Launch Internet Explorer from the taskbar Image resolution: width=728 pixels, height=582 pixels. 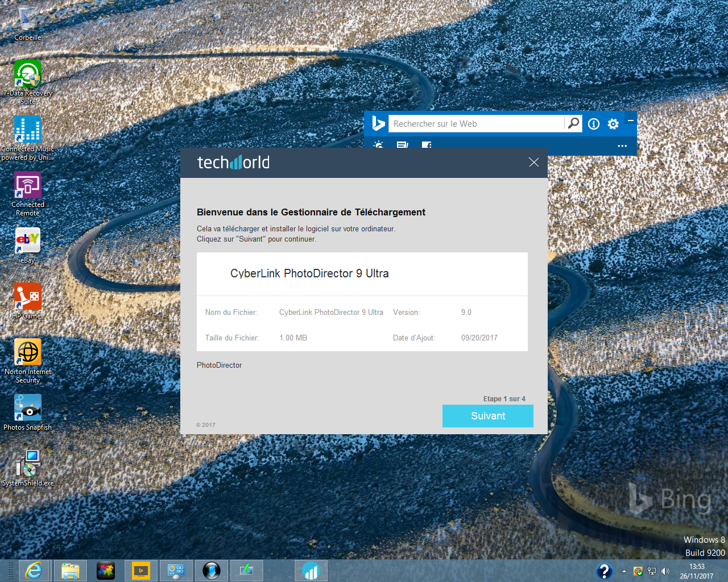(34, 570)
